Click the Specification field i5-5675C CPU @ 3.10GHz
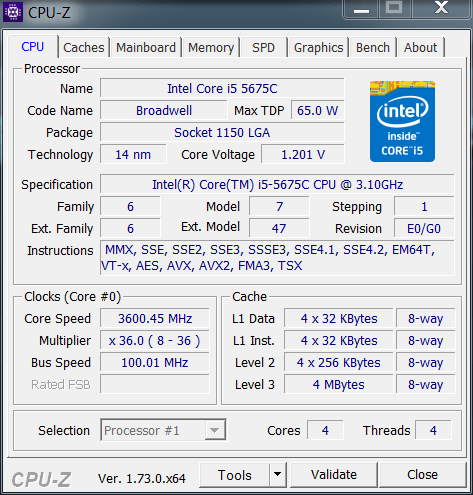473x495 pixels. pyautogui.click(x=277, y=184)
